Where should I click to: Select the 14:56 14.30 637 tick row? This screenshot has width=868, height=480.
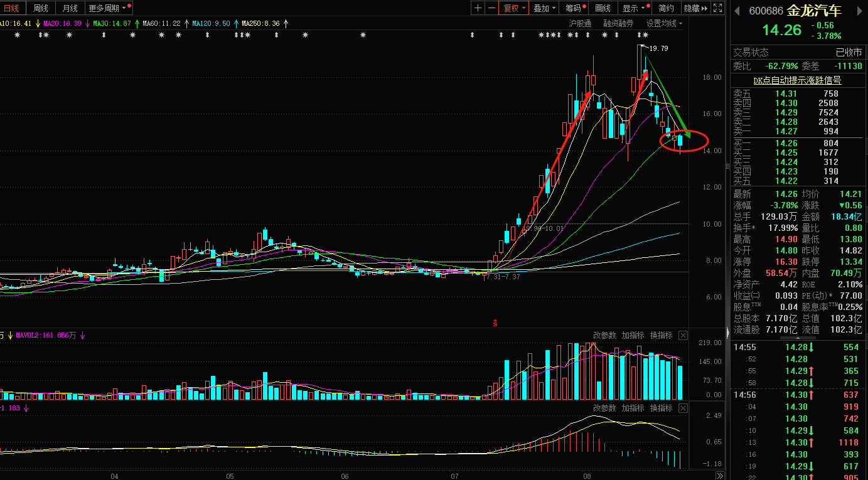(797, 395)
